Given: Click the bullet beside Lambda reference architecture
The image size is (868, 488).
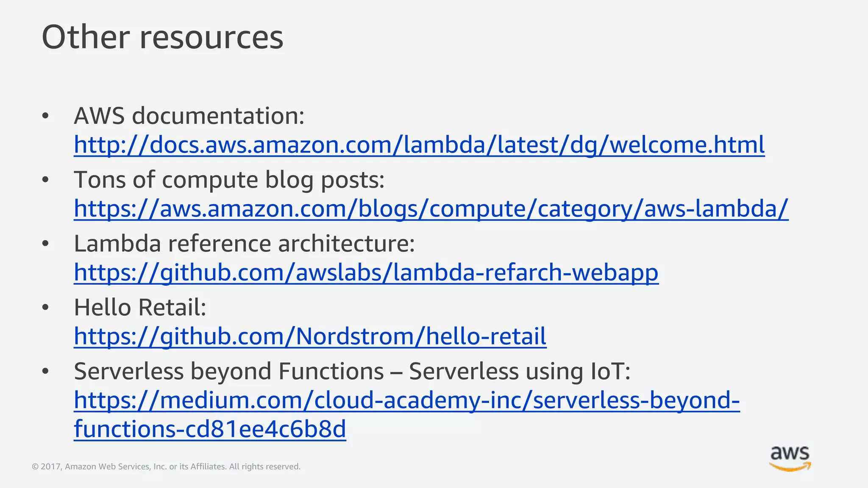Looking at the screenshot, I should pos(46,244).
